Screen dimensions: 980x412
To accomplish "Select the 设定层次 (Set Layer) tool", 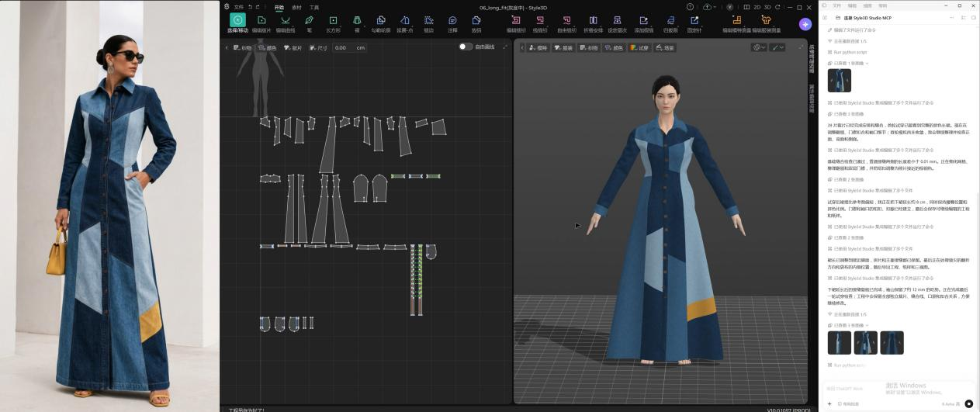I will [618, 23].
